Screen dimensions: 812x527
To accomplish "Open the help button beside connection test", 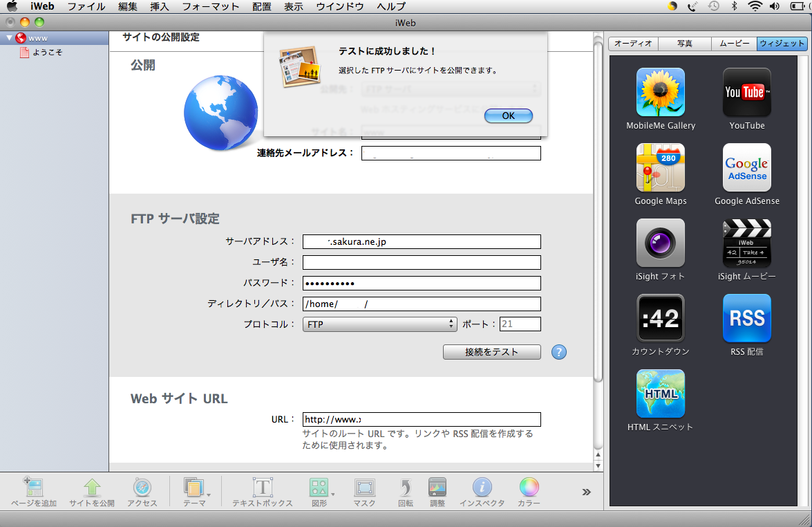I will (x=559, y=352).
